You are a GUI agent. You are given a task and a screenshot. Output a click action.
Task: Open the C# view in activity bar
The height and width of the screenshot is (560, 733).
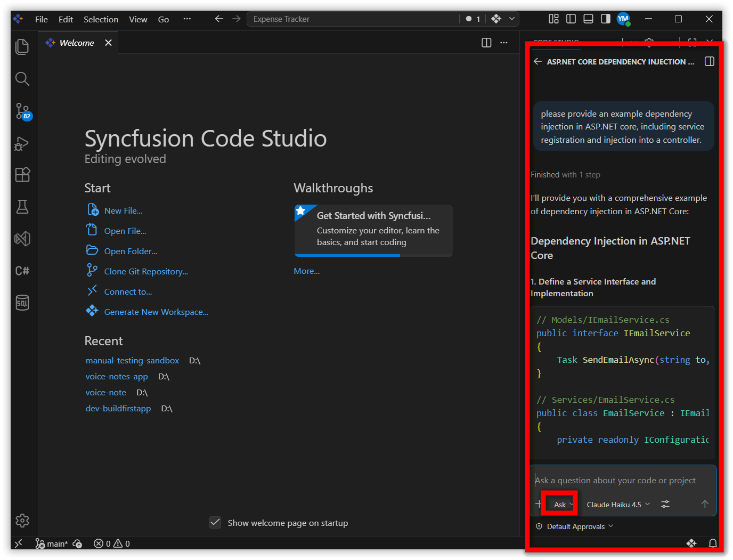point(22,271)
